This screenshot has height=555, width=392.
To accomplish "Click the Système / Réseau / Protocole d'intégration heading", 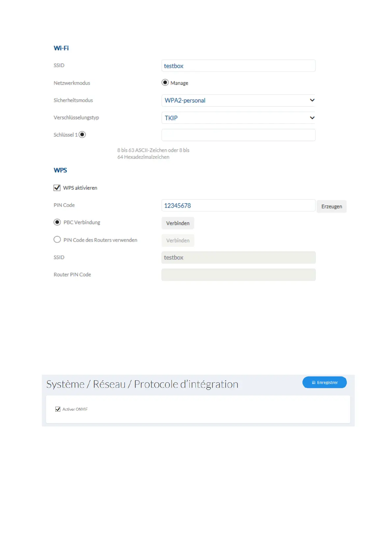I will pos(142,384).
